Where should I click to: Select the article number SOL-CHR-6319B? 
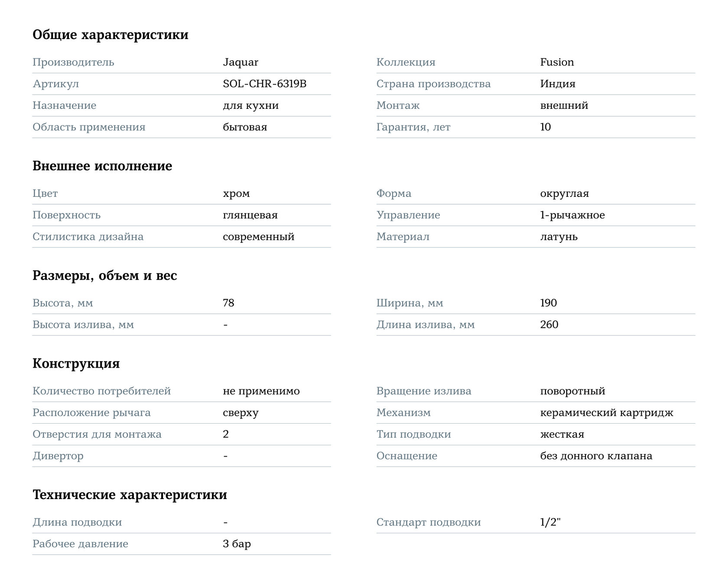tap(264, 84)
